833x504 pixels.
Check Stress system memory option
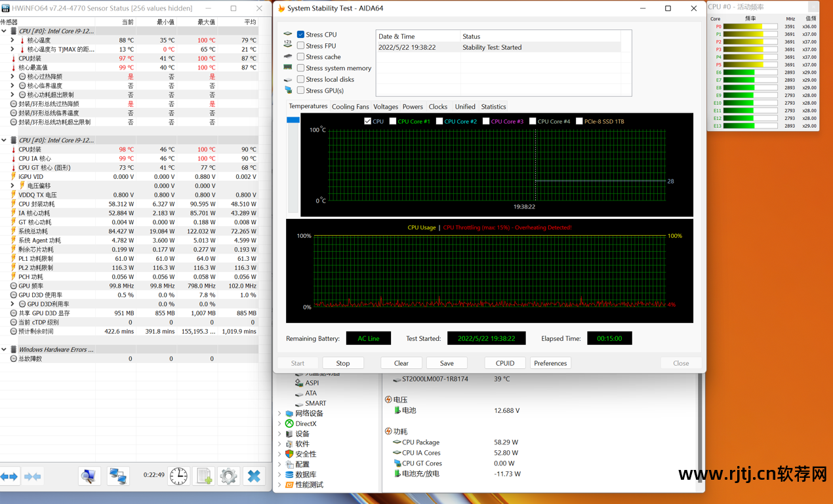coord(300,68)
